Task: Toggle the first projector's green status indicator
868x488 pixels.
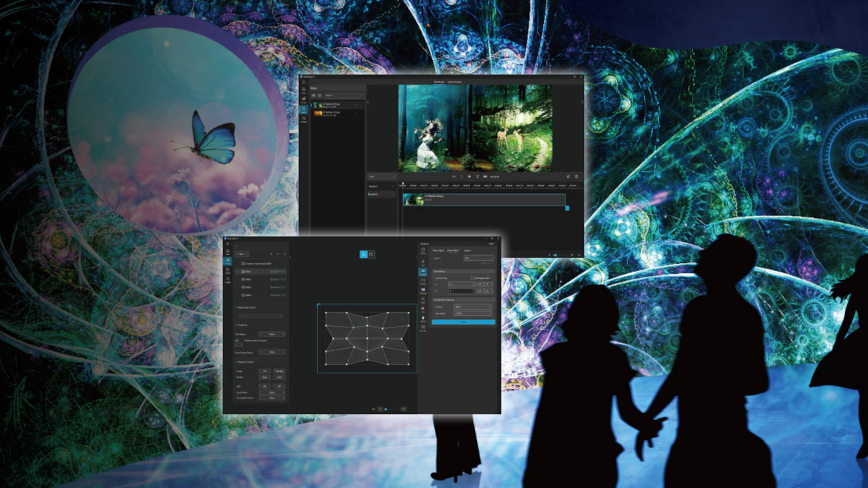Action: point(282,272)
